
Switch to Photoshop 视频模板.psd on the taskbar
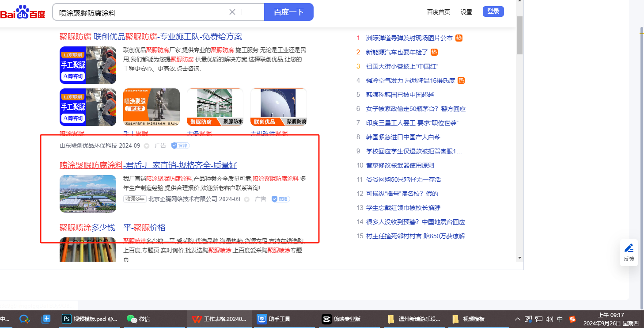(x=90, y=319)
